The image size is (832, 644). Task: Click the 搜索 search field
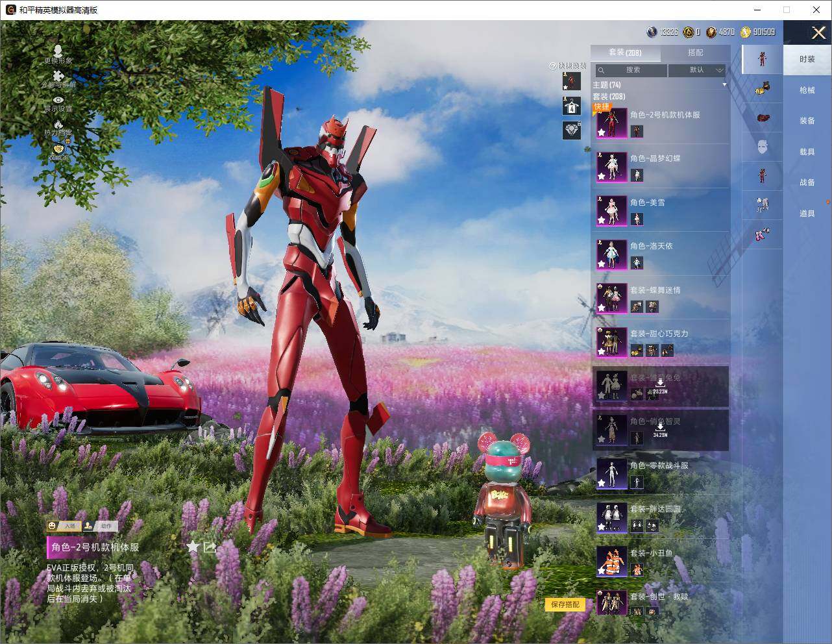[x=631, y=70]
